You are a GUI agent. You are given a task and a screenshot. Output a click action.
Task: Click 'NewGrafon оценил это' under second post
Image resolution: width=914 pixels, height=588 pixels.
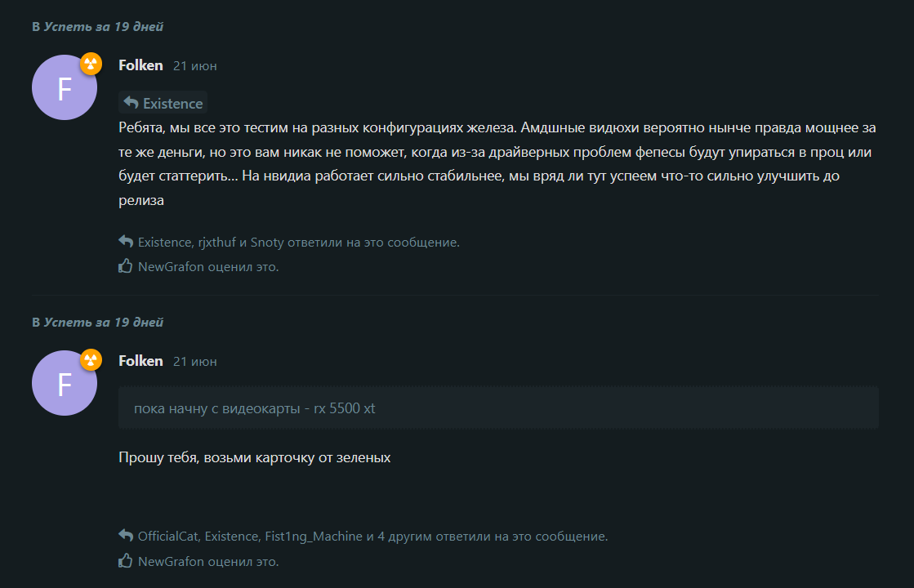[208, 562]
